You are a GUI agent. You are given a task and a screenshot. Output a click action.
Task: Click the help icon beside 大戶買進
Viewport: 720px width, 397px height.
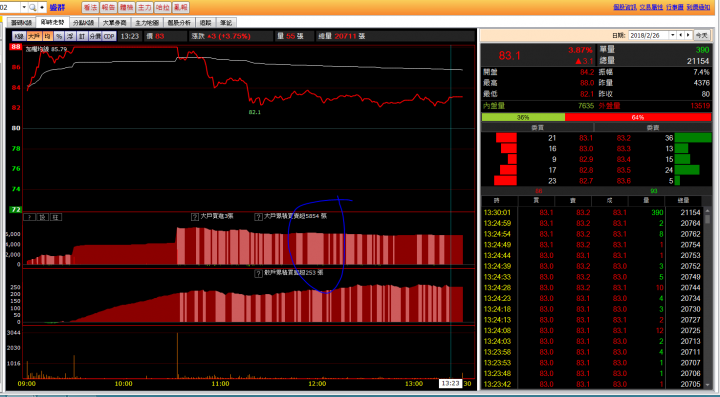click(x=195, y=217)
